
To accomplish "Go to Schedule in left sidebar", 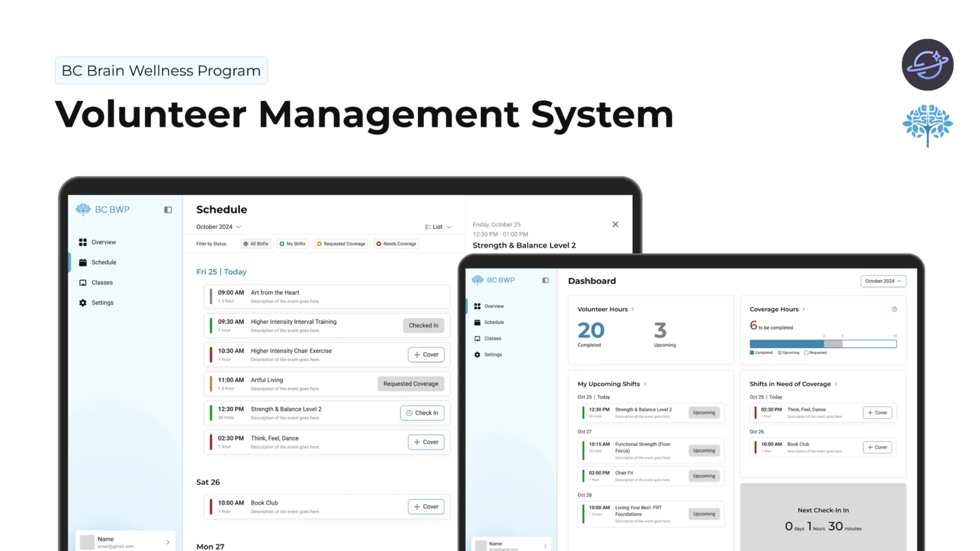I will click(104, 262).
